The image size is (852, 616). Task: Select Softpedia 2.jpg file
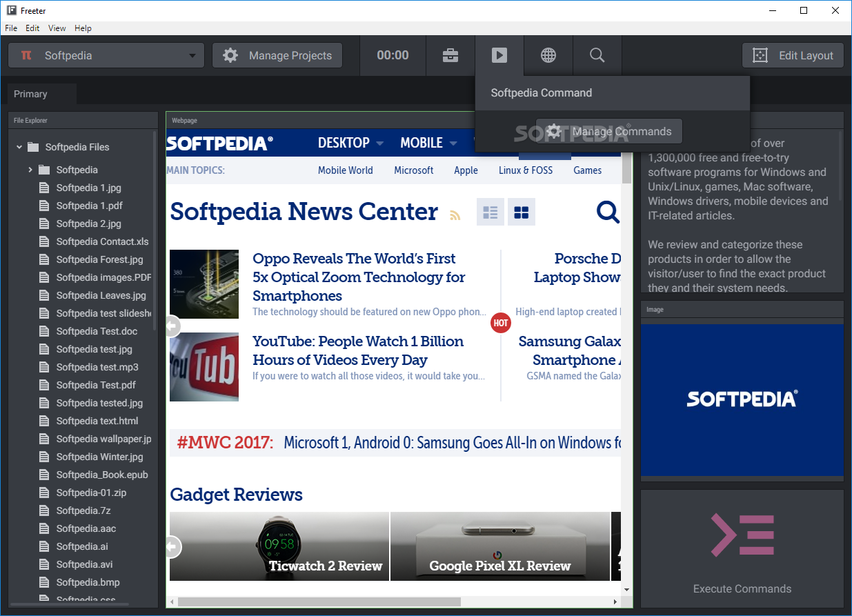[89, 223]
